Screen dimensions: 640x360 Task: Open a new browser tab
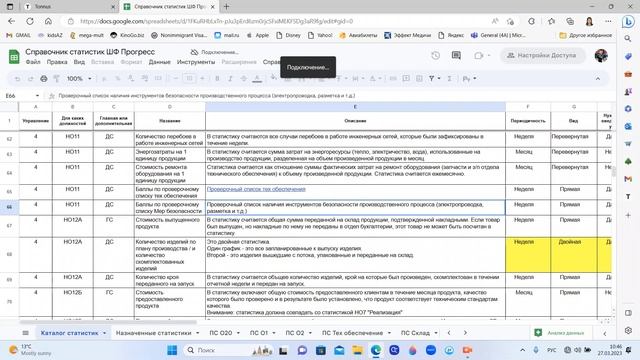click(227, 7)
